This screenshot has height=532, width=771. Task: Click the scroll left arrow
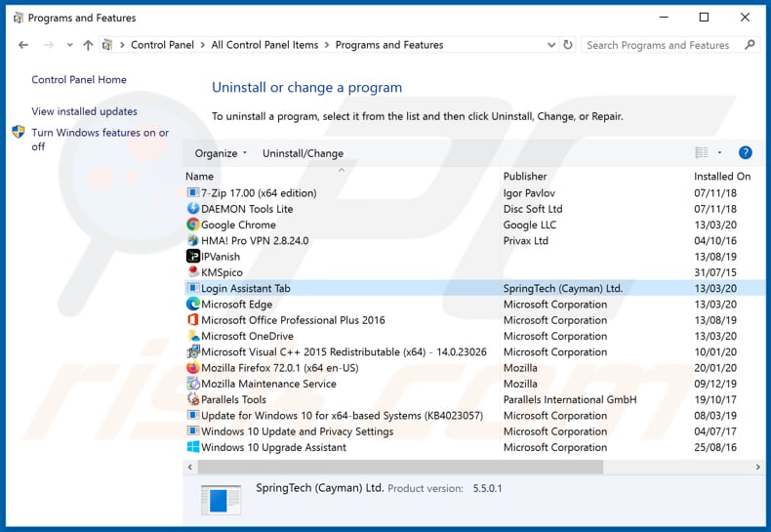[190, 468]
